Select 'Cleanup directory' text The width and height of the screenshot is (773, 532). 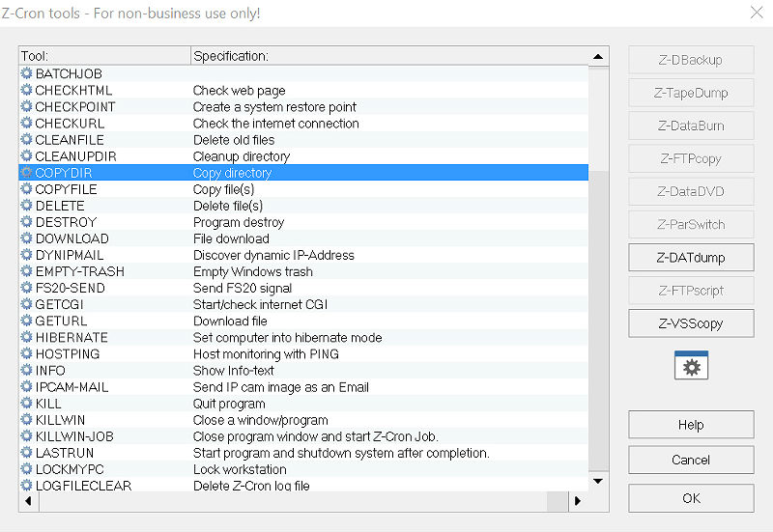click(242, 156)
